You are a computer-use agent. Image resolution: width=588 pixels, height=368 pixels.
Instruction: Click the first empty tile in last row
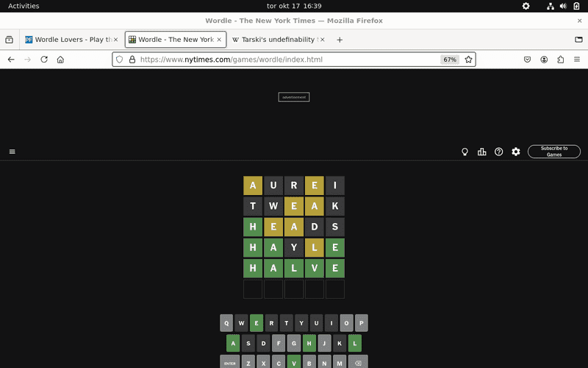point(253,289)
